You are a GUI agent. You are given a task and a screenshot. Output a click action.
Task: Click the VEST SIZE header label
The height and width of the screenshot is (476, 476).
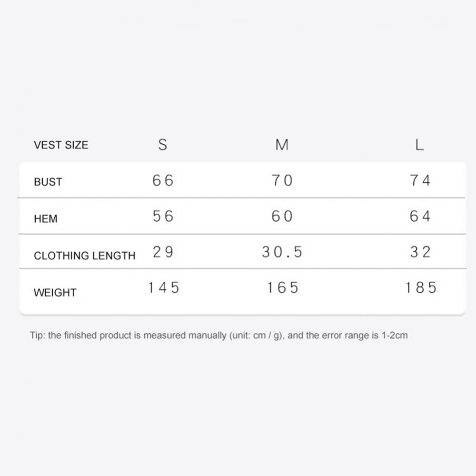pos(61,145)
